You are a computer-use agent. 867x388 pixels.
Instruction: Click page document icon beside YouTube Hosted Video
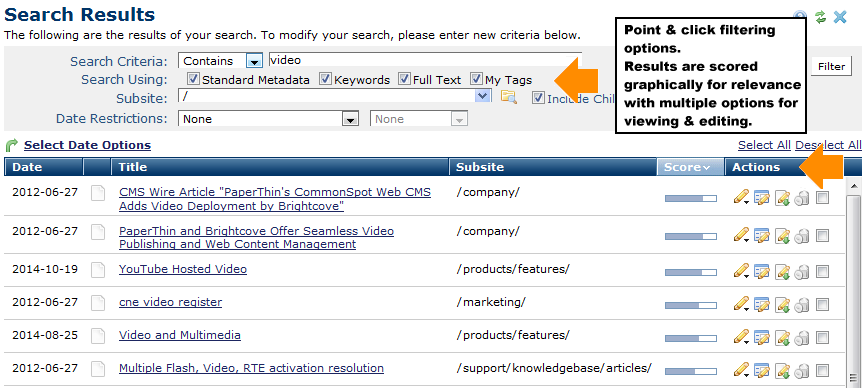(x=98, y=270)
